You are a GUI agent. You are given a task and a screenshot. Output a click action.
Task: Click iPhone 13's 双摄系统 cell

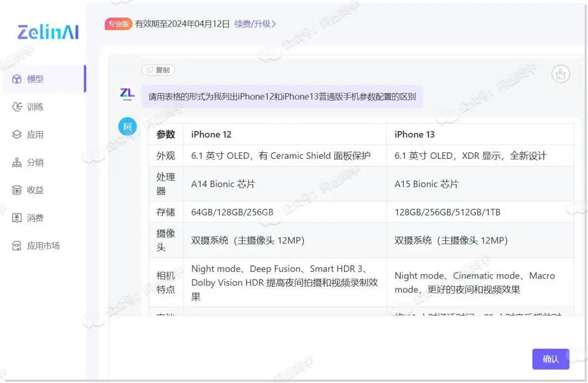click(480, 240)
